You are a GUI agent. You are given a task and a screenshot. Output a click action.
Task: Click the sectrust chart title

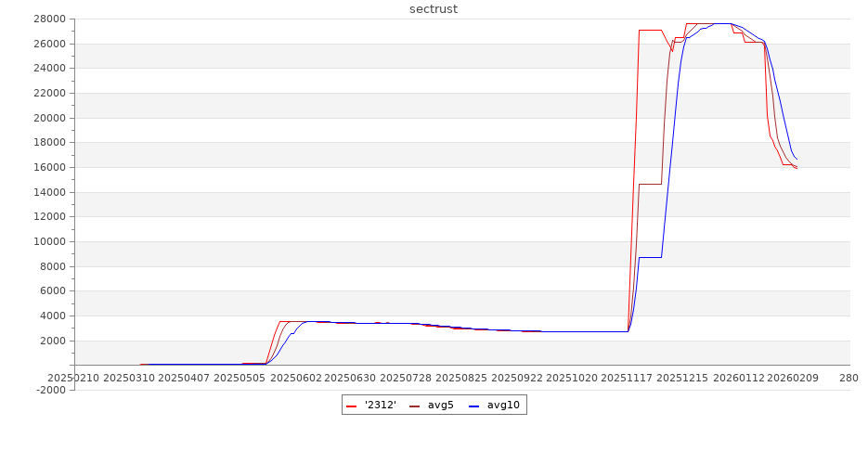[x=434, y=9]
